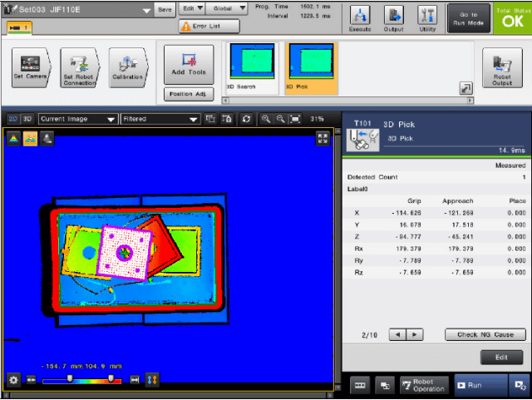This screenshot has height=400, width=532.
Task: Zoom in on the image view
Action: (x=266, y=119)
